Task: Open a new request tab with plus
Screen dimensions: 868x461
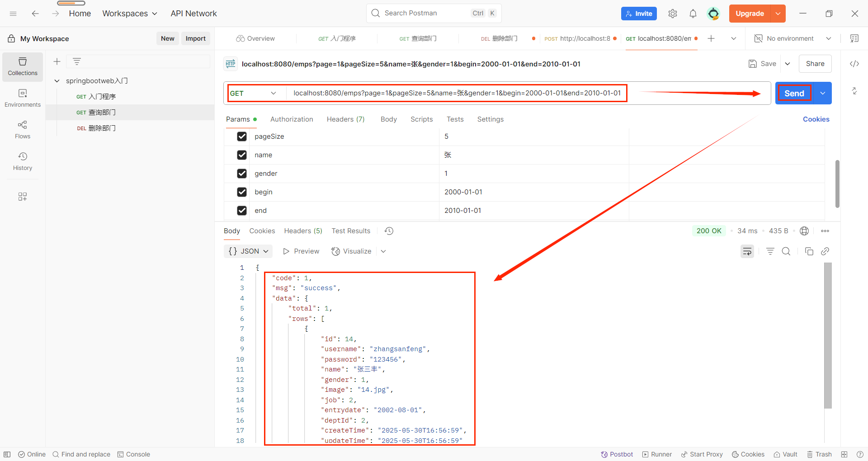Action: point(711,38)
